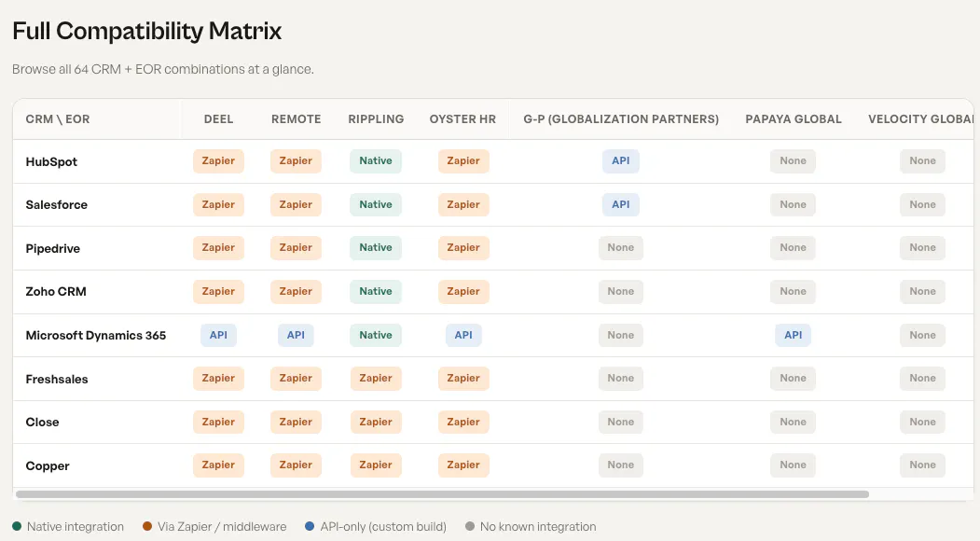Click HubSpot's None badge under Velocity Global

[x=922, y=160]
